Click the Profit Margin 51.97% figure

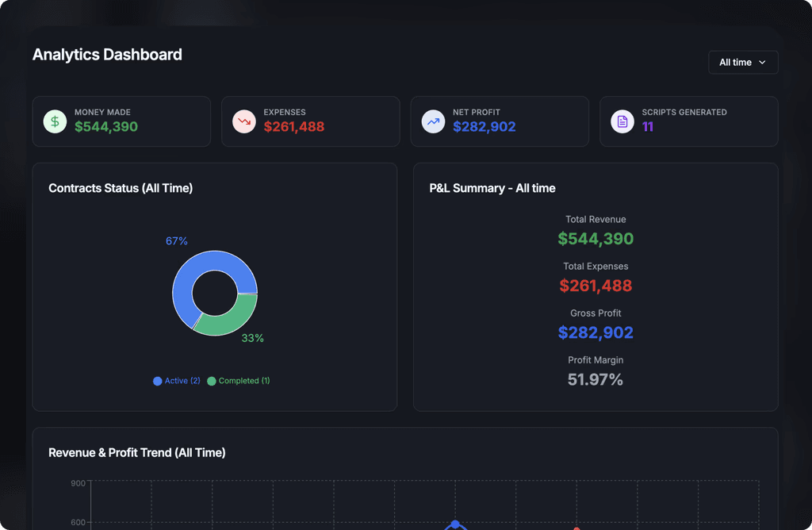click(x=596, y=380)
